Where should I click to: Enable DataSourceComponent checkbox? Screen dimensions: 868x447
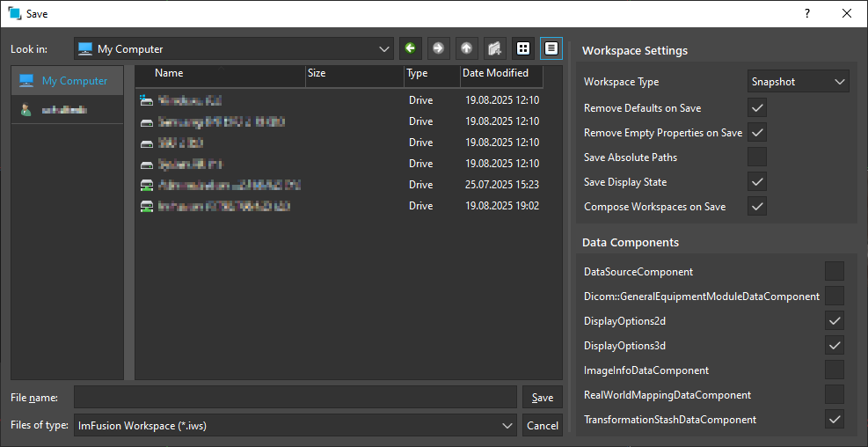[x=835, y=271]
